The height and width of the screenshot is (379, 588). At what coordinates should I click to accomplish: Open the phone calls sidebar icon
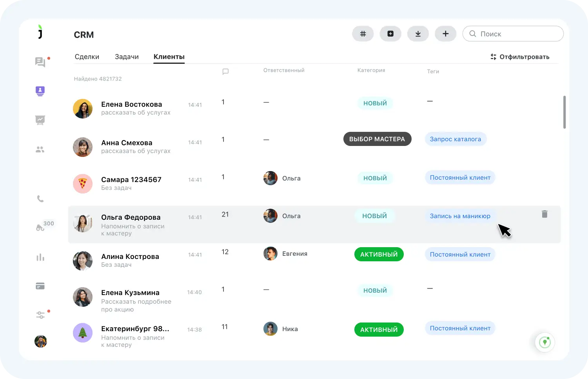coord(40,199)
